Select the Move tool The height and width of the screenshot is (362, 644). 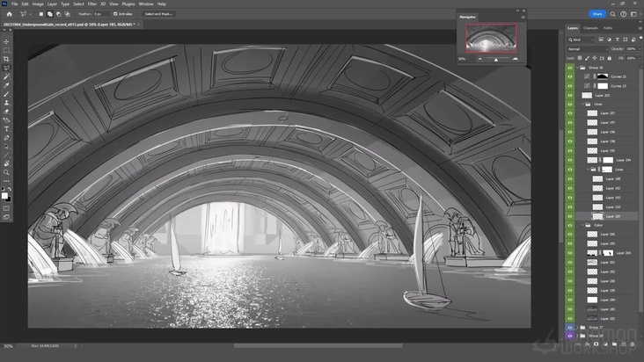[x=6, y=41]
